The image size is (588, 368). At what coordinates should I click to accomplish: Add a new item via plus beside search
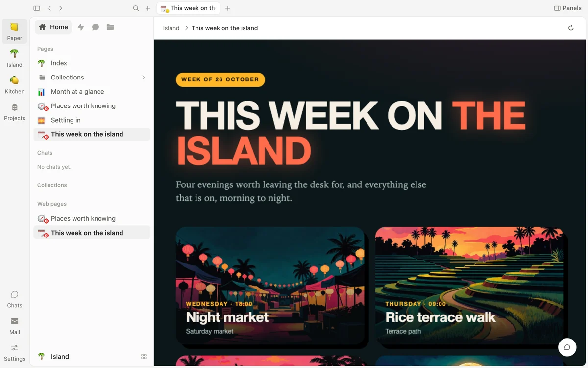(x=148, y=8)
